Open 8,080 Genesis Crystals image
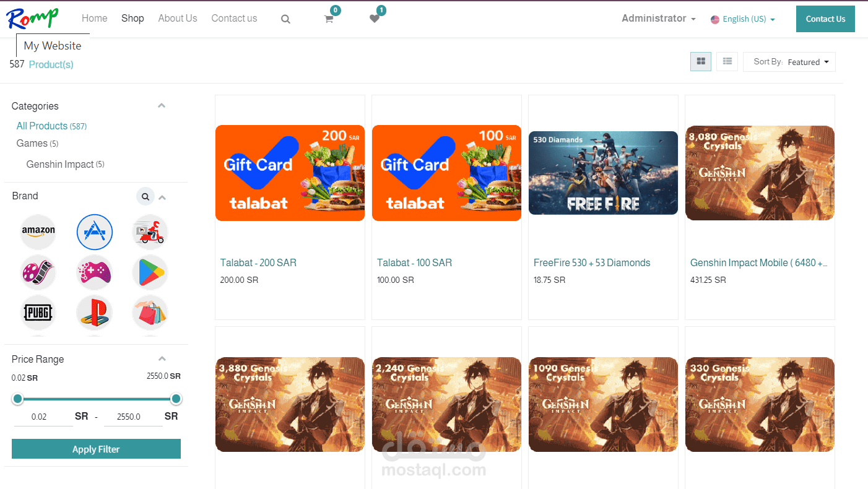This screenshot has height=489, width=868. click(760, 173)
